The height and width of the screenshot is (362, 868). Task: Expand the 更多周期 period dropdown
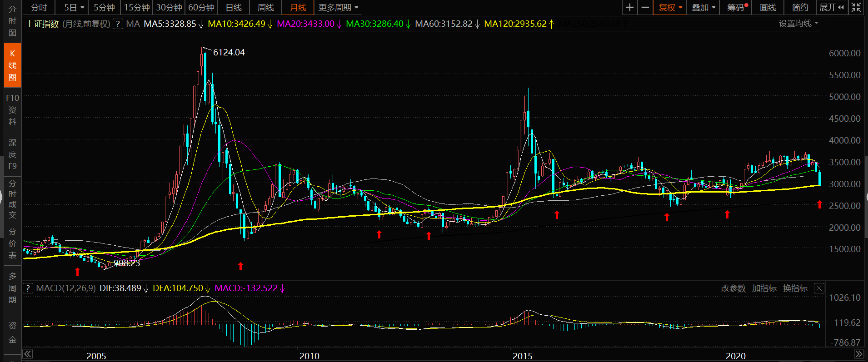coord(338,7)
